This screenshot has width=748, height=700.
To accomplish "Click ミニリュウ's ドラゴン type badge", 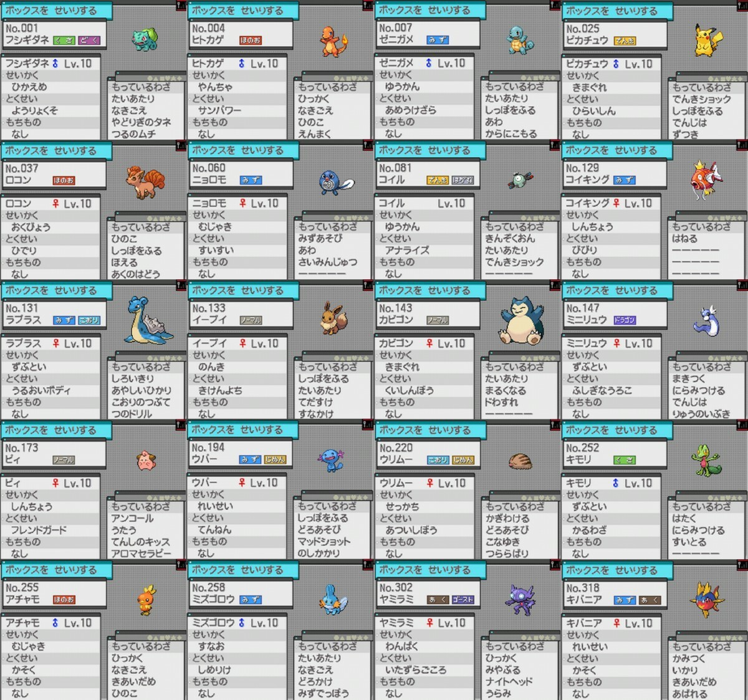I will click(625, 320).
